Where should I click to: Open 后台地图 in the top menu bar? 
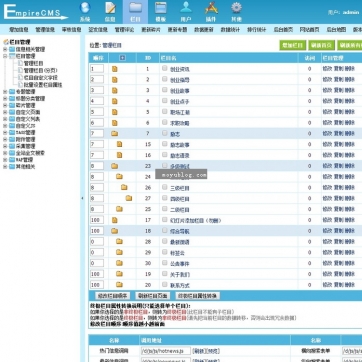tap(336, 30)
